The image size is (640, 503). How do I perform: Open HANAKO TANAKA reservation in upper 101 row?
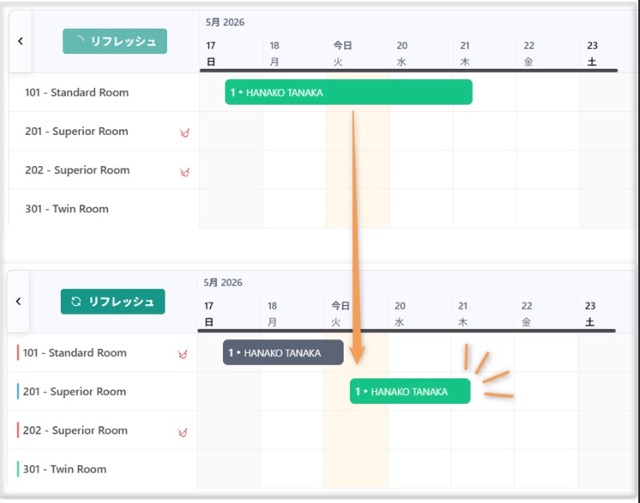[349, 92]
